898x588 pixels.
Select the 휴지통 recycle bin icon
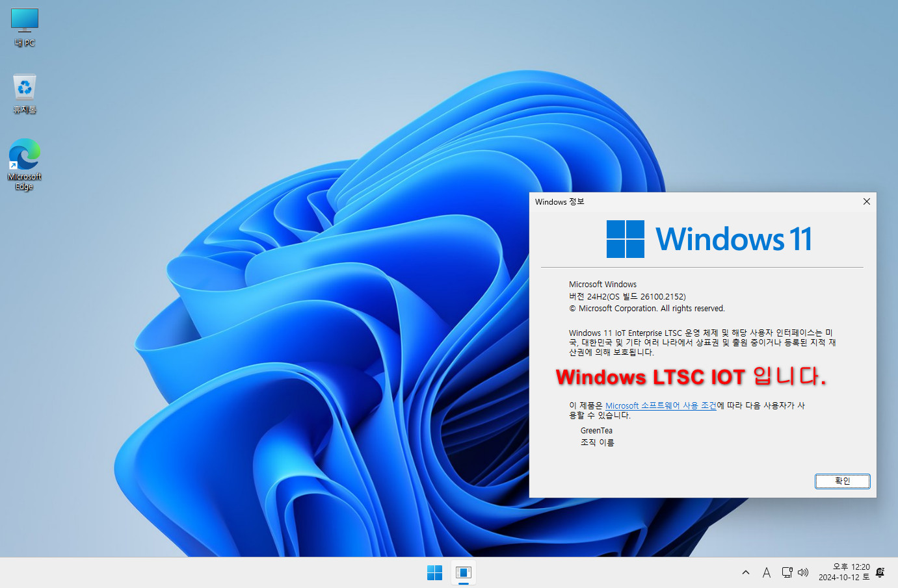pos(25,94)
